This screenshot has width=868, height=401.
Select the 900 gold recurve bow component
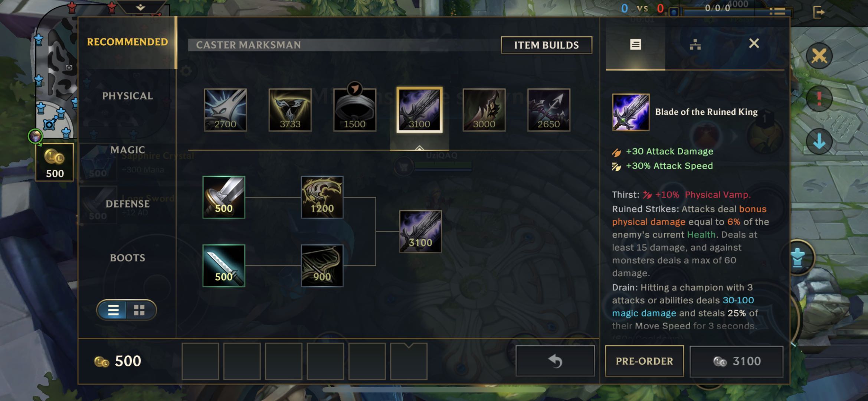[x=322, y=265]
